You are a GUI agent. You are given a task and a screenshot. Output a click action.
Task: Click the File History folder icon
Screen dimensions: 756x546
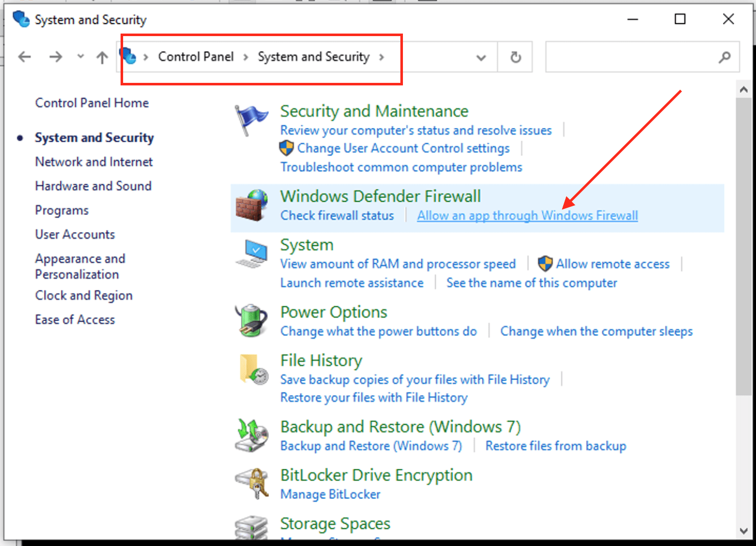click(x=252, y=370)
